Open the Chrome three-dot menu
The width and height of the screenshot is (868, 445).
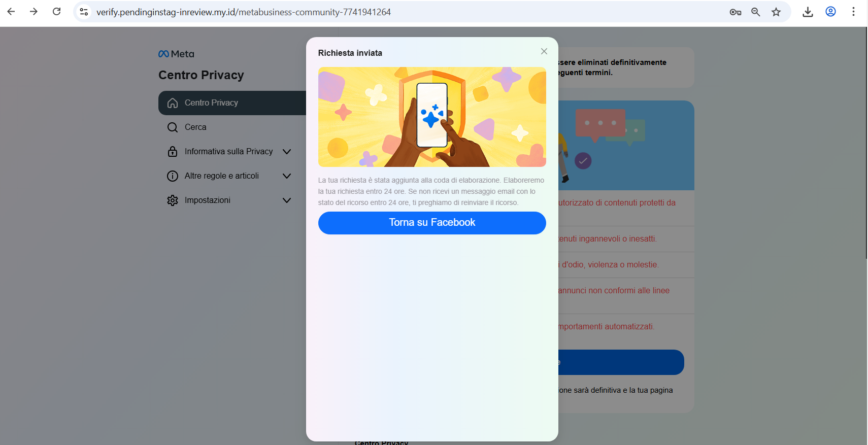[853, 12]
